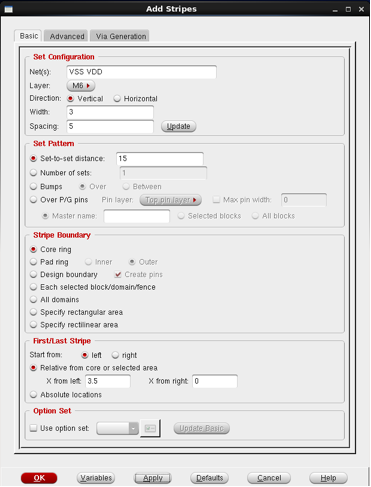Confirm with the OK button
The image size is (371, 487).
point(39,478)
